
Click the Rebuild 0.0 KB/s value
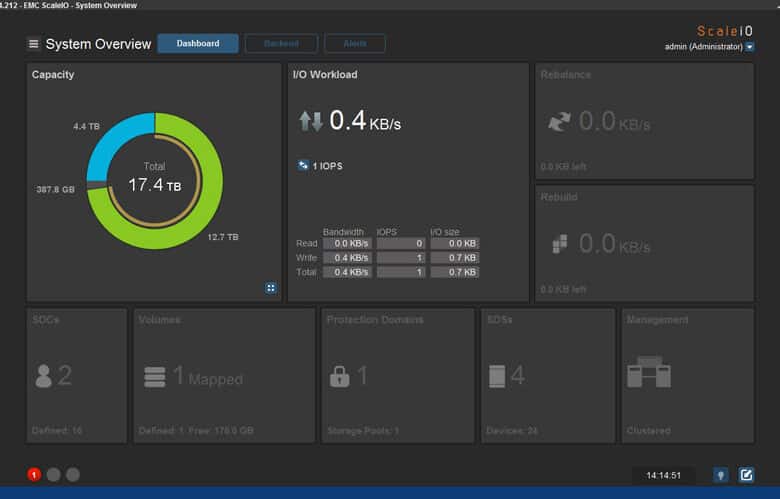pos(614,244)
